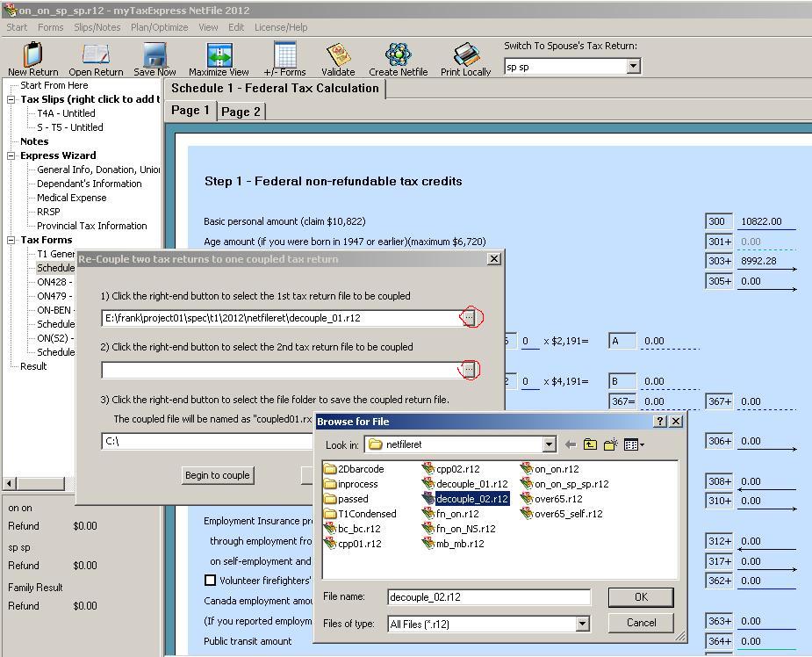Create a new folder in Browse dialog
812x657 pixels.
[x=611, y=444]
